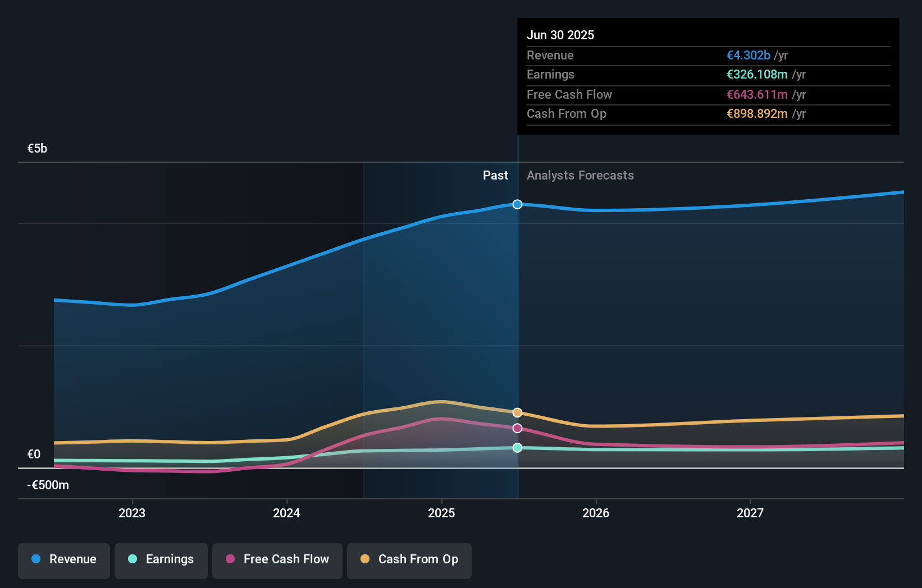
Task: Click the pink Free Cash Flow legend dot
Action: tap(230, 559)
